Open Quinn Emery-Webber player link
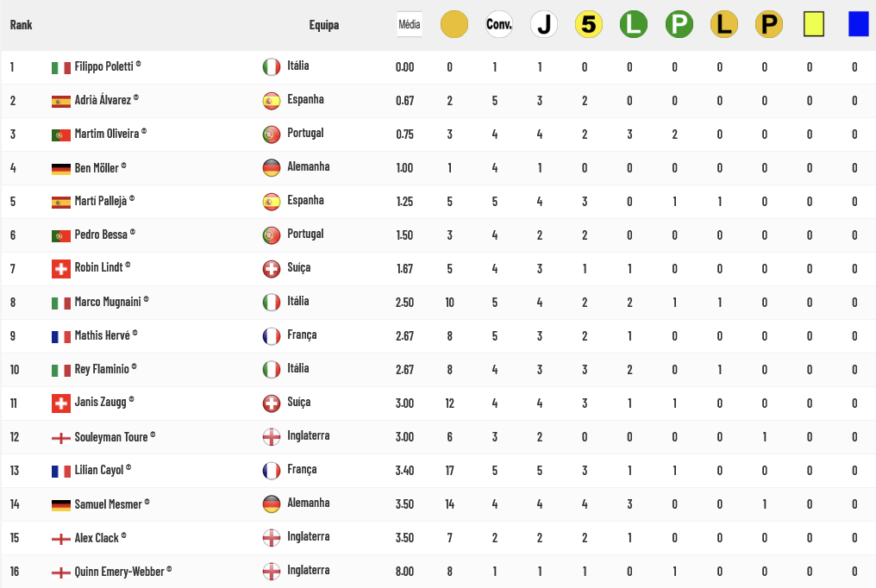Viewport: 876px width, 588px height. click(120, 572)
